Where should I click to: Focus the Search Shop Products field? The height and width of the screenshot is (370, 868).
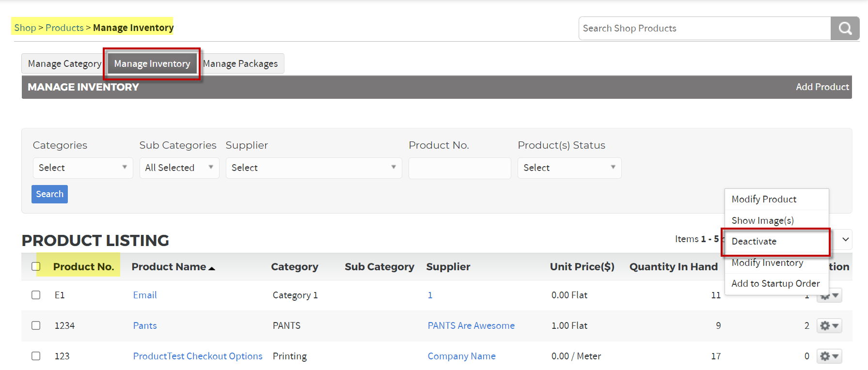[705, 29]
